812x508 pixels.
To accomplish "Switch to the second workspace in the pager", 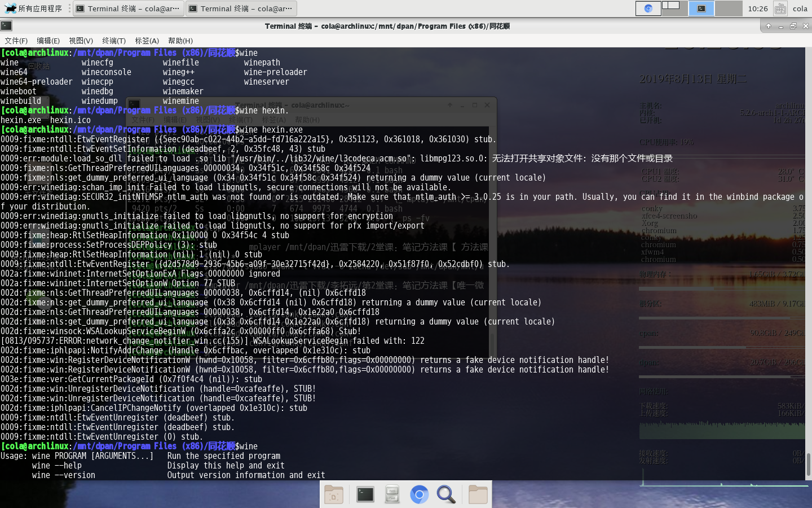I will click(x=675, y=8).
